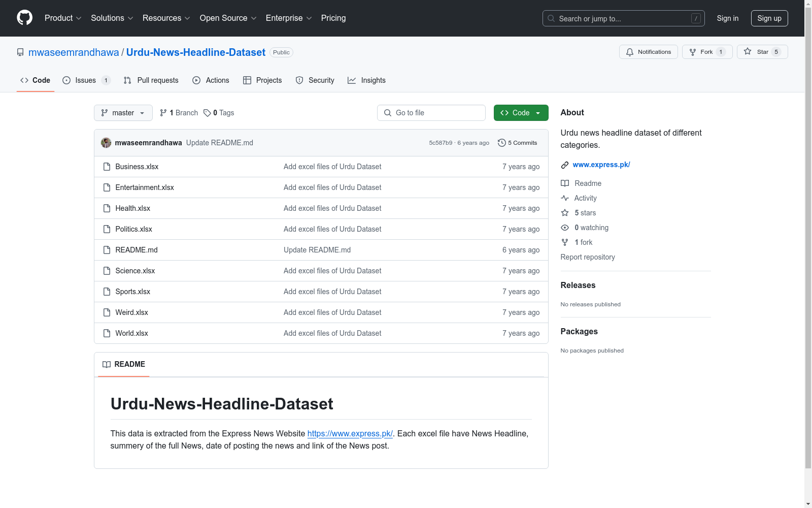This screenshot has height=508, width=812.
Task: Click the Star icon for this repository
Action: pos(748,52)
